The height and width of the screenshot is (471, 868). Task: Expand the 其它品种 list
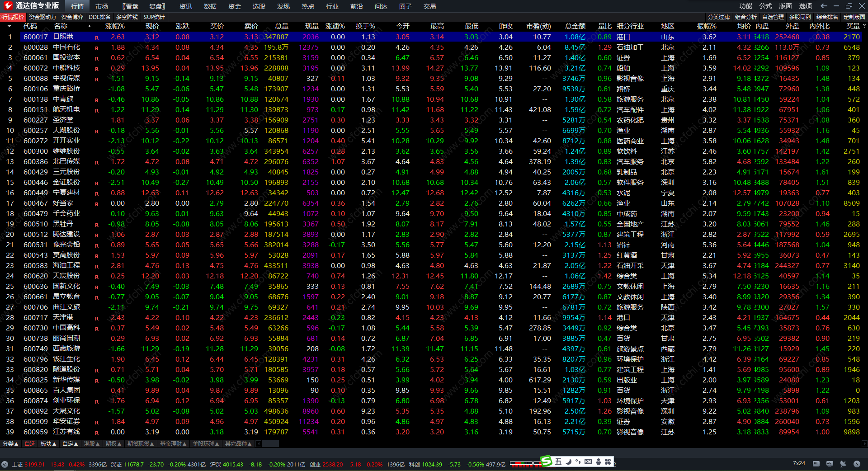tap(238, 444)
